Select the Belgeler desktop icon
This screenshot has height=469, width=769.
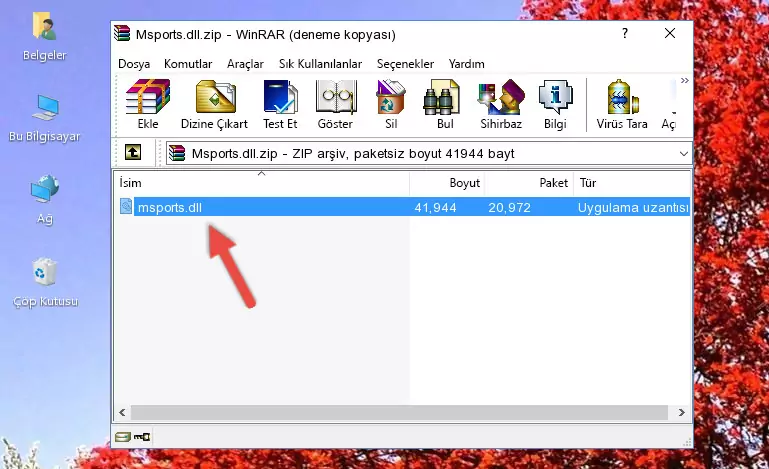[x=44, y=37]
